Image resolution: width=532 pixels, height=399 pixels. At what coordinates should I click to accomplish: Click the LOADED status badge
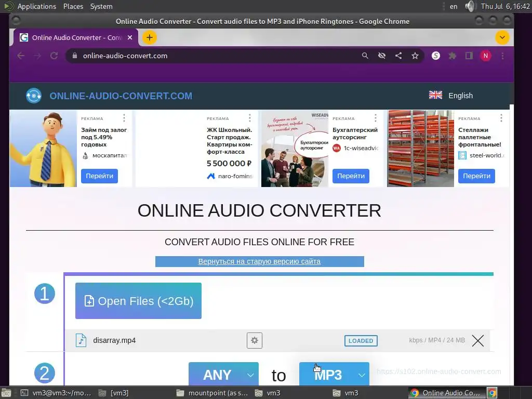[361, 341]
